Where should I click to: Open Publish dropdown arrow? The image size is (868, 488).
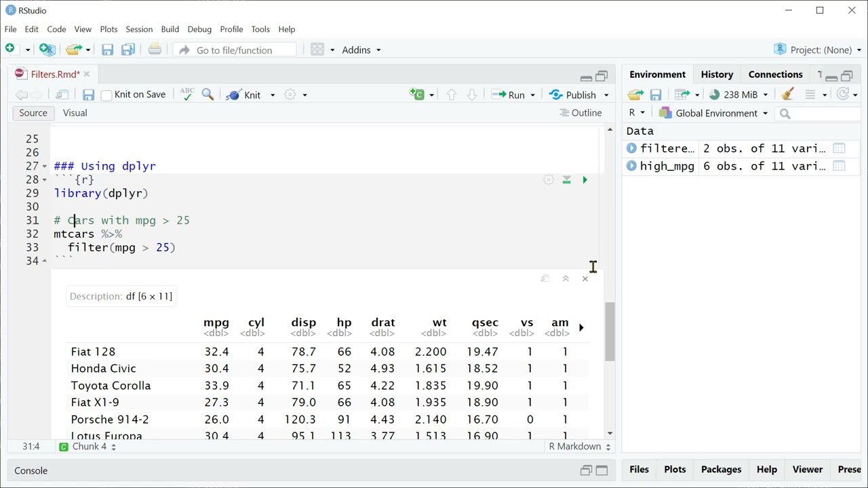click(606, 95)
